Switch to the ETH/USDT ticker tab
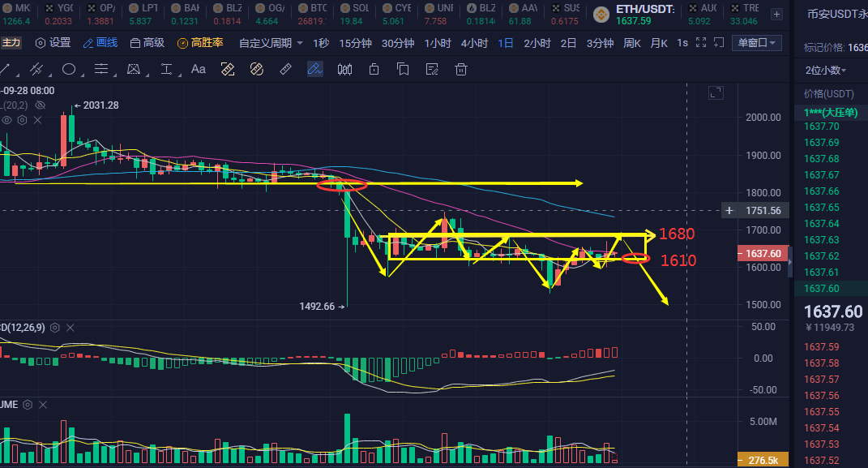 (x=635, y=15)
